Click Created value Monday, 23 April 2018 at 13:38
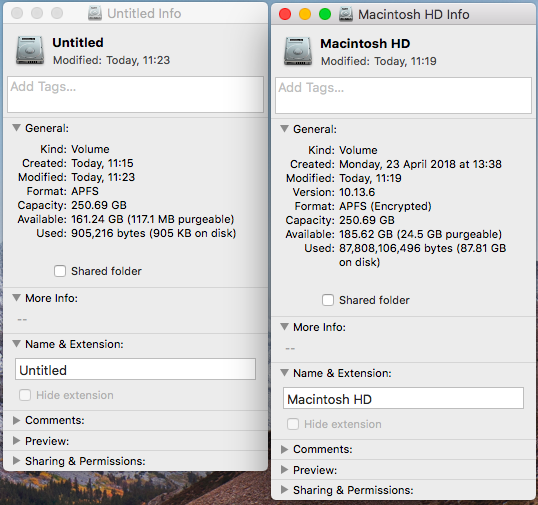538x505 pixels. (420, 164)
